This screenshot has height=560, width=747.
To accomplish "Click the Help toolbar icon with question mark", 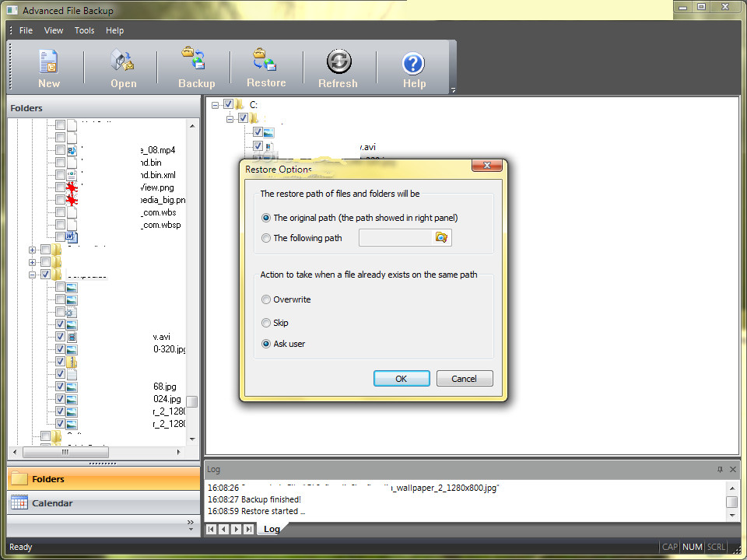I will [413, 64].
